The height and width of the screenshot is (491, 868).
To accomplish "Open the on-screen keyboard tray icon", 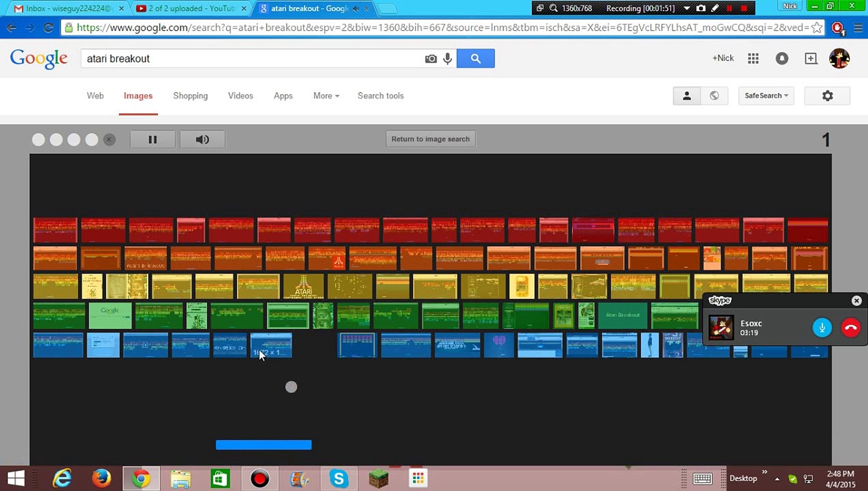I will point(702,478).
